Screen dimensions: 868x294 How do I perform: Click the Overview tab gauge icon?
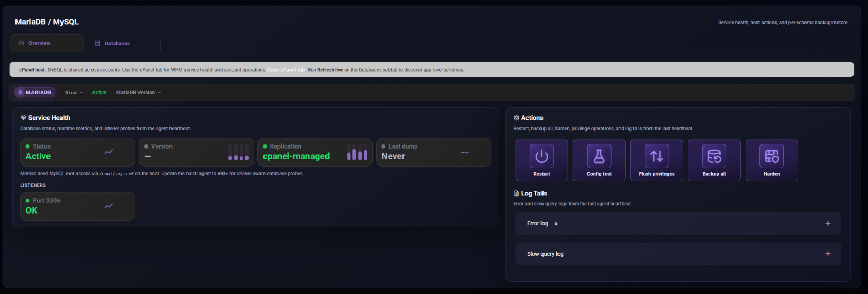[21, 43]
